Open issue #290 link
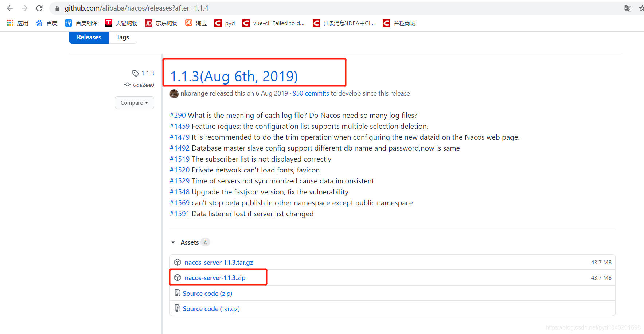644x334 pixels. 178,115
